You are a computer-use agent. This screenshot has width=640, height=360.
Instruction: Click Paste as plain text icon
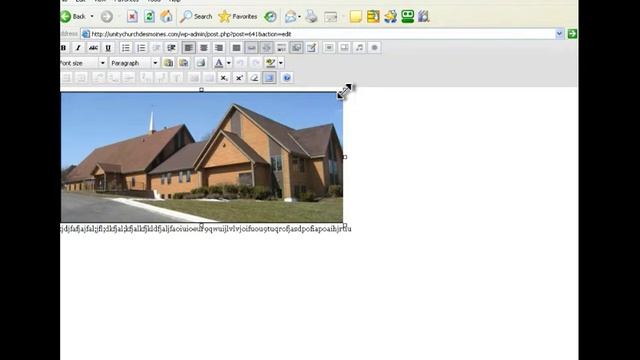(168, 63)
